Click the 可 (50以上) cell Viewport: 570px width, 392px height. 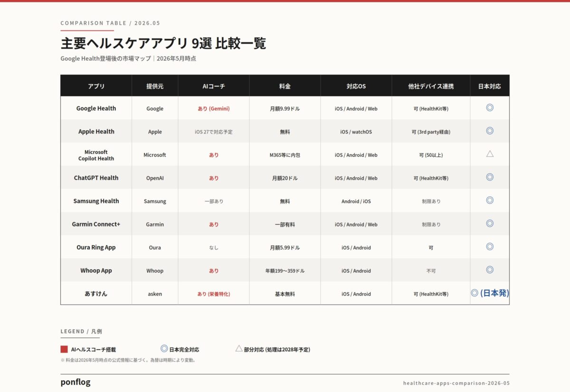coord(431,155)
